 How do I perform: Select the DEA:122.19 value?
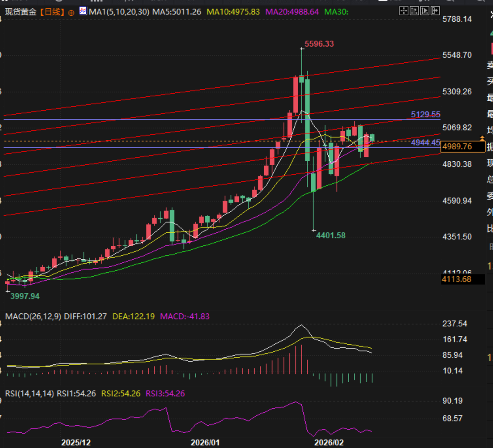(134, 316)
